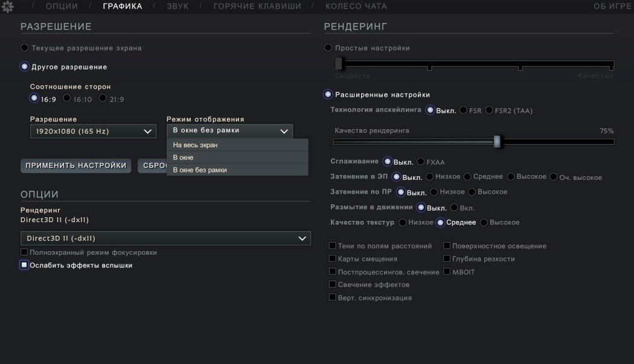The width and height of the screenshot is (634, 364).
Task: Collapse the Режим отображения dropdown
Action: coord(229,130)
